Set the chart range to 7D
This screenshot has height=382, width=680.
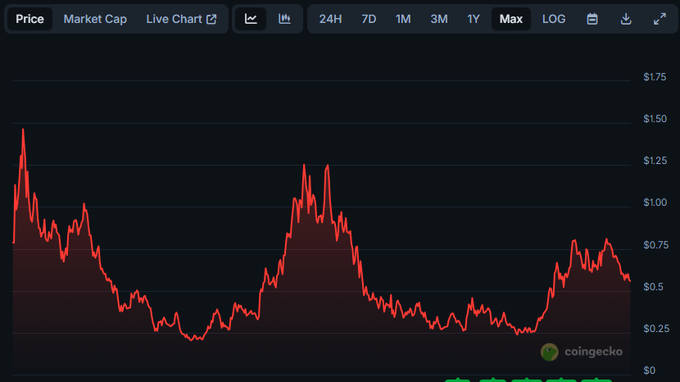(x=369, y=19)
